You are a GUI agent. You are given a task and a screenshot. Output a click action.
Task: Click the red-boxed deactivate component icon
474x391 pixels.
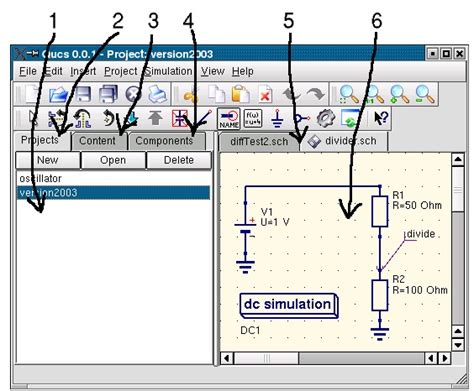(x=180, y=119)
